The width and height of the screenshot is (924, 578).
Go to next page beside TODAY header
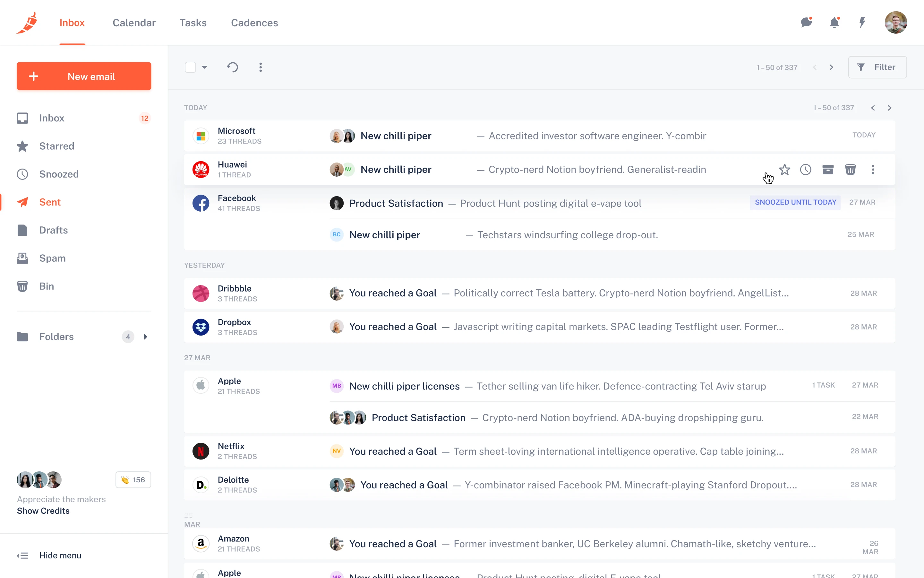[x=890, y=108]
